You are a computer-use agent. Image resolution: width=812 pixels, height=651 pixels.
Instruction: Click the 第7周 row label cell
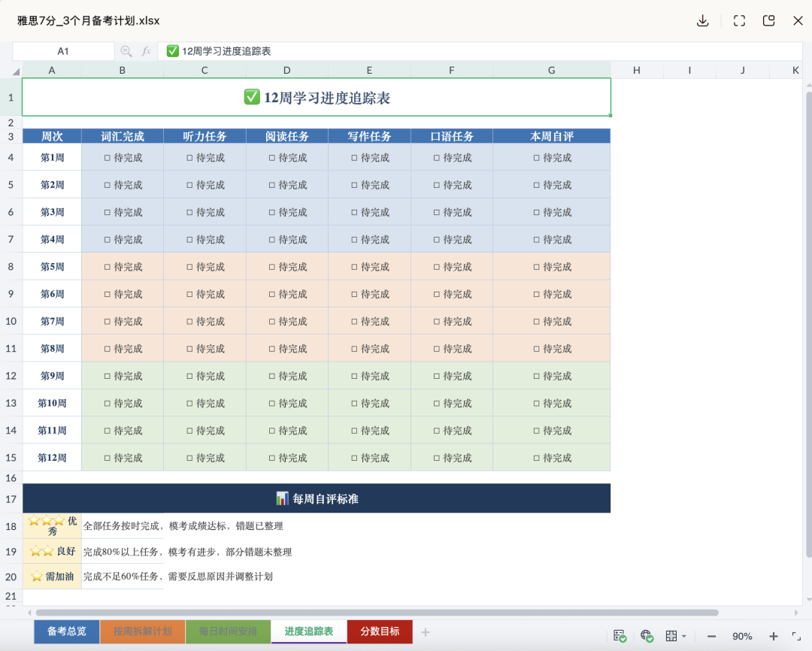[x=52, y=321]
